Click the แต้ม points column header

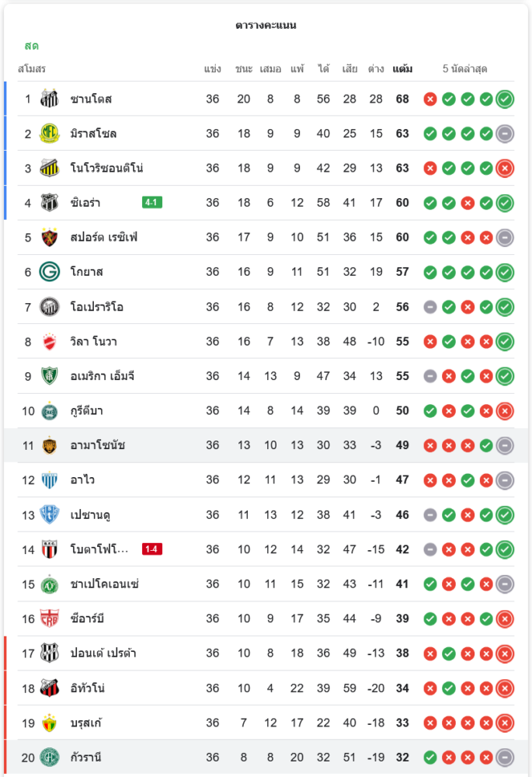coord(402,69)
